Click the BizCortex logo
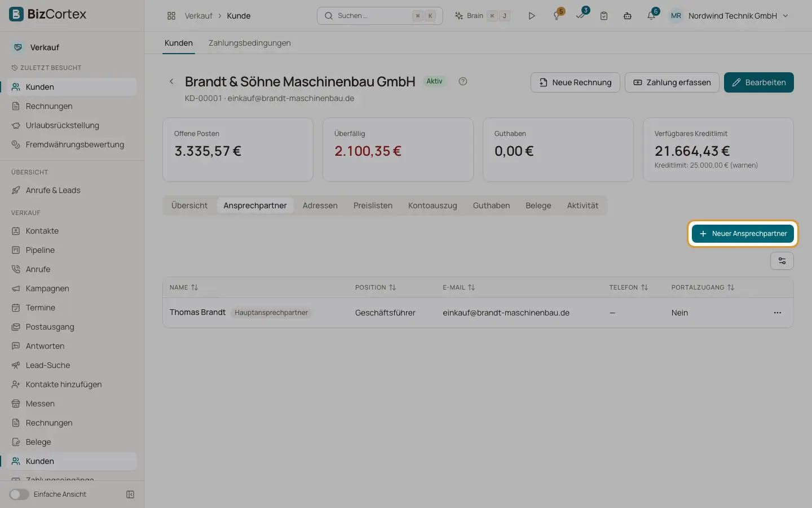This screenshot has height=508, width=812. pyautogui.click(x=48, y=14)
